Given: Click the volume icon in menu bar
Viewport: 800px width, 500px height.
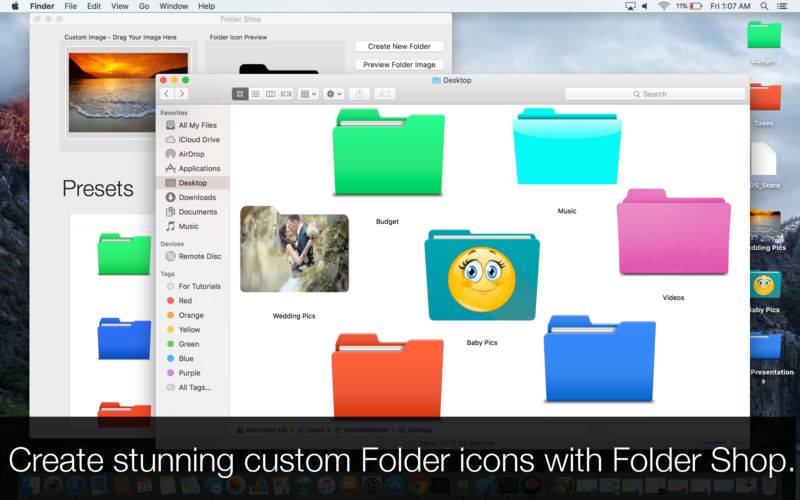Looking at the screenshot, I should tap(645, 6).
